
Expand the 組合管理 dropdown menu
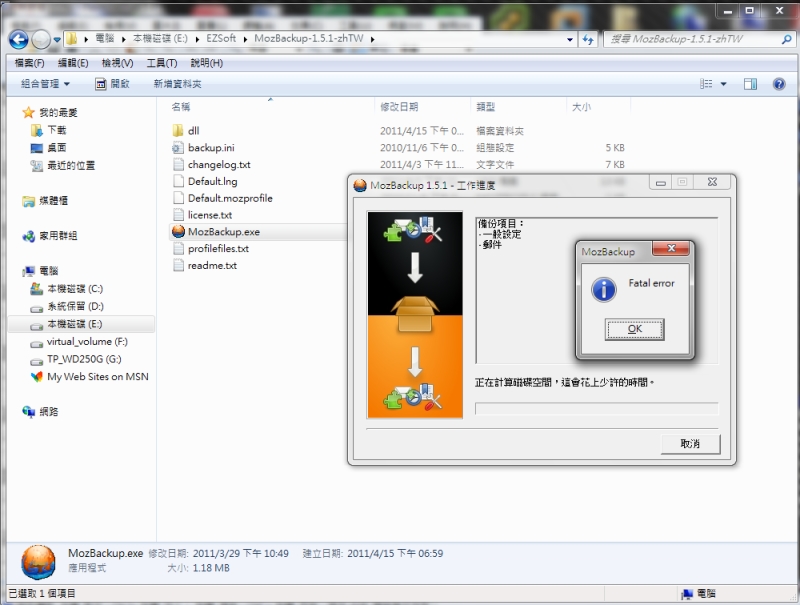[45, 85]
